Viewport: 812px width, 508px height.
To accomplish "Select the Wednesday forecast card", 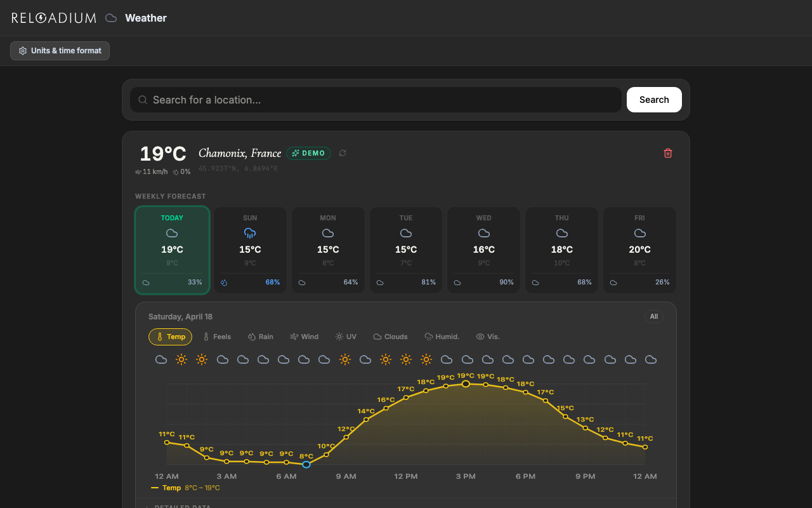I will (483, 250).
